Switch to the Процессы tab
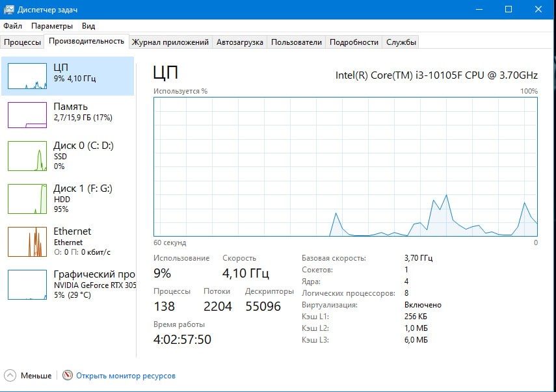 tap(22, 42)
